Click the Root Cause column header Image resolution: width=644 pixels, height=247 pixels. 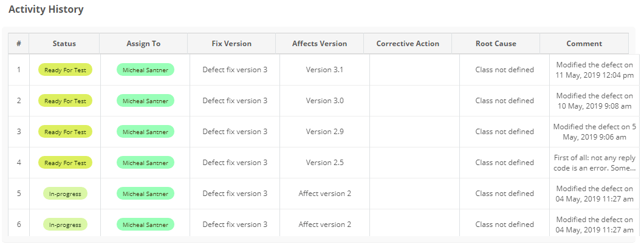click(x=496, y=44)
